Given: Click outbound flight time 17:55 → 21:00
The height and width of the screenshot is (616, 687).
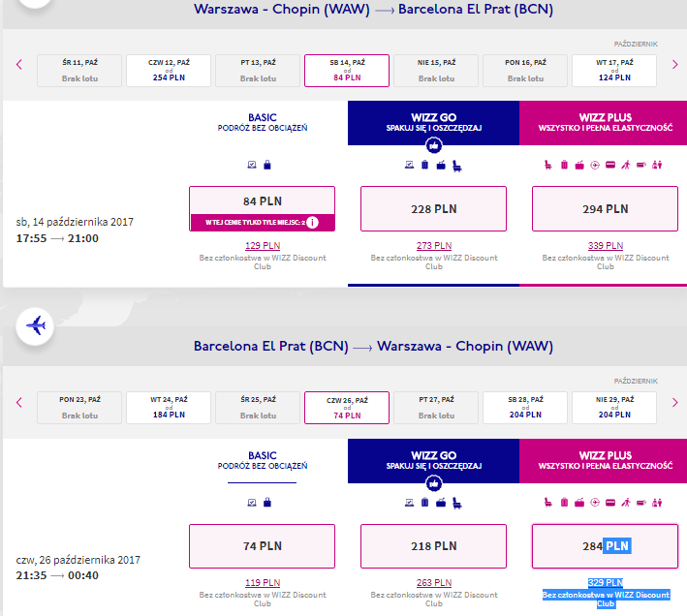Looking at the screenshot, I should (x=57, y=238).
